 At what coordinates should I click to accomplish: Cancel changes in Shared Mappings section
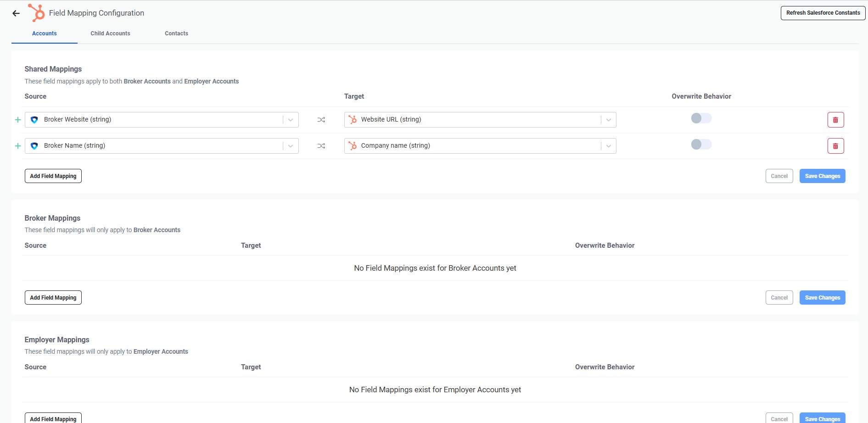(x=779, y=176)
